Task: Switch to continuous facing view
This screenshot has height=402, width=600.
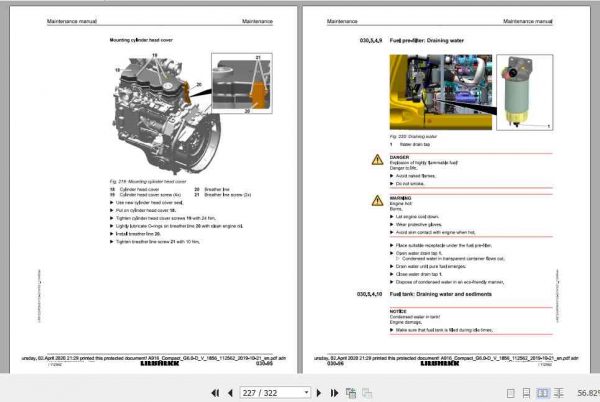Action: click(559, 393)
